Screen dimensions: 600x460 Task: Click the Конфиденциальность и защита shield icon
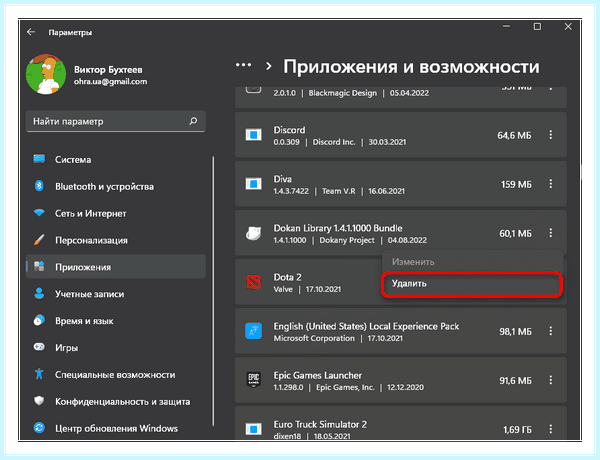(39, 401)
